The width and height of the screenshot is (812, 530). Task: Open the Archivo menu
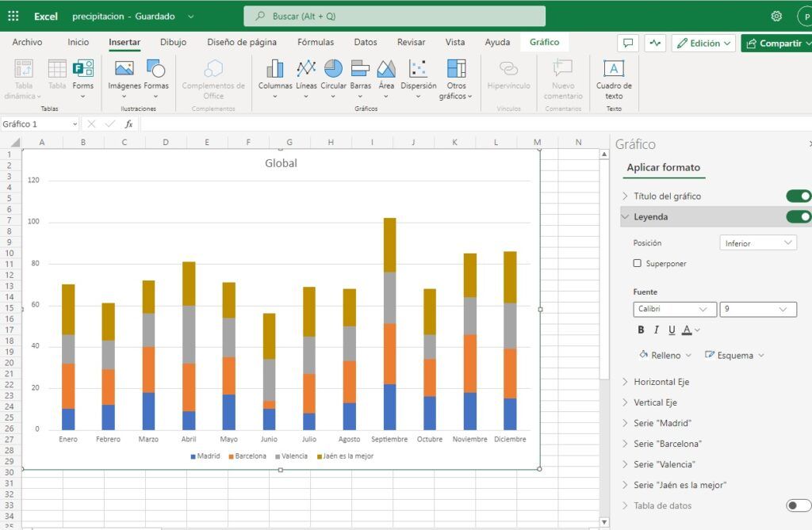[27, 42]
